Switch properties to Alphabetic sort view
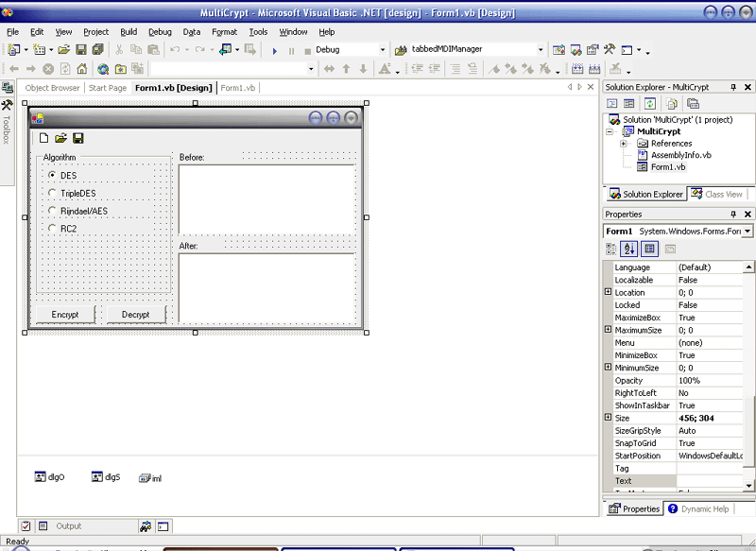 630,249
